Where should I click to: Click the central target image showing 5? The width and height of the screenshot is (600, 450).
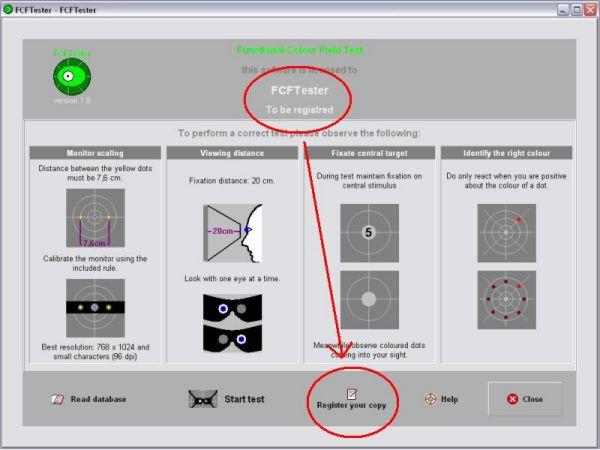tap(370, 233)
